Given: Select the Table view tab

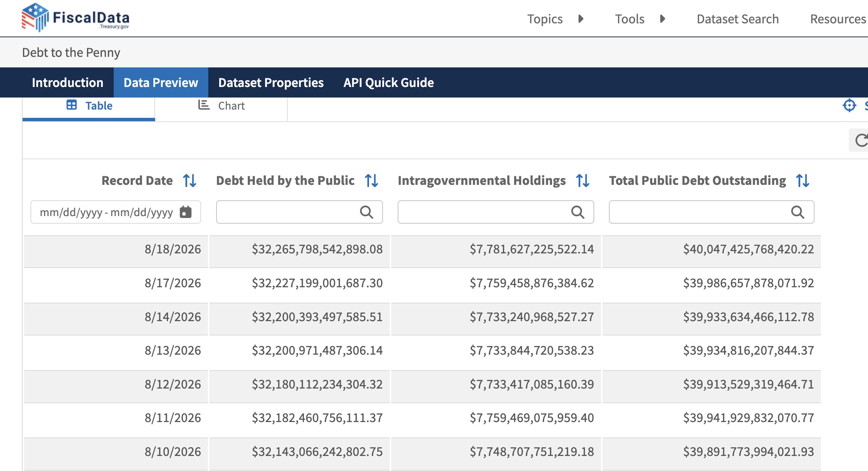Looking at the screenshot, I should (89, 106).
